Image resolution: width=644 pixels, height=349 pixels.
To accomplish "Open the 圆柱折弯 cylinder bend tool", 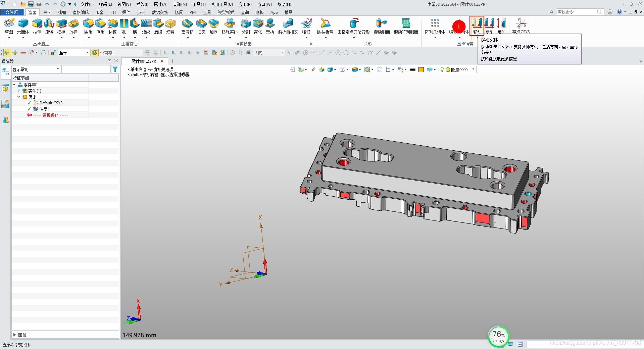I will [325, 26].
